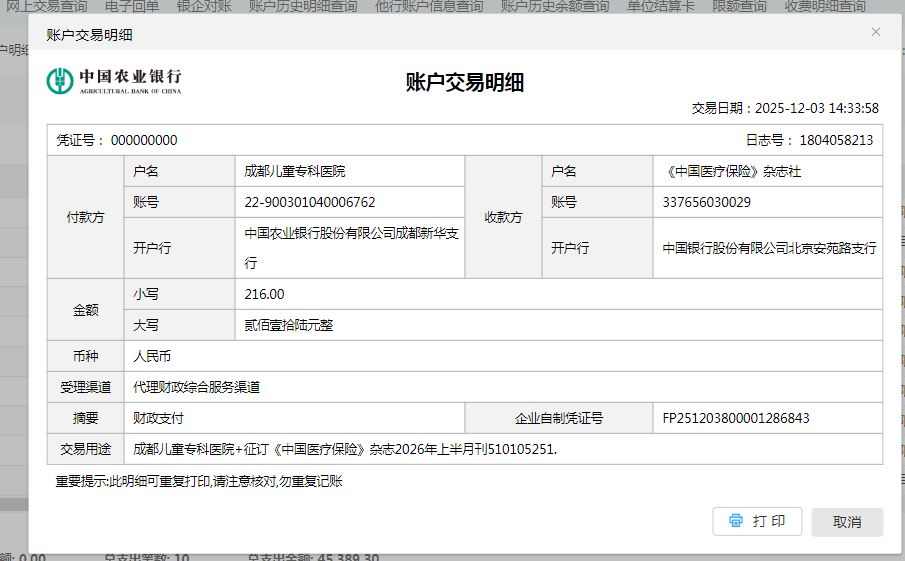Close the 账户交易明细 dialog with X
Screen dimensions: 905x561
[x=876, y=32]
